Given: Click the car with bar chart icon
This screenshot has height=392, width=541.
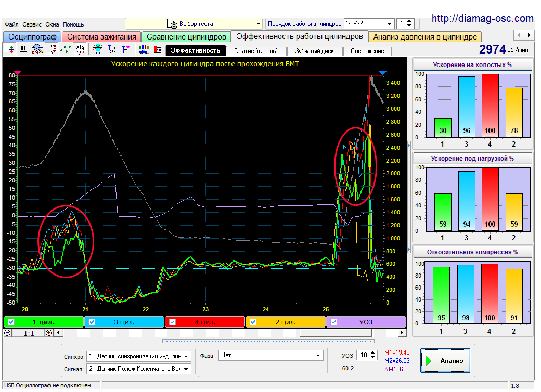Looking at the screenshot, I should click(x=144, y=49).
